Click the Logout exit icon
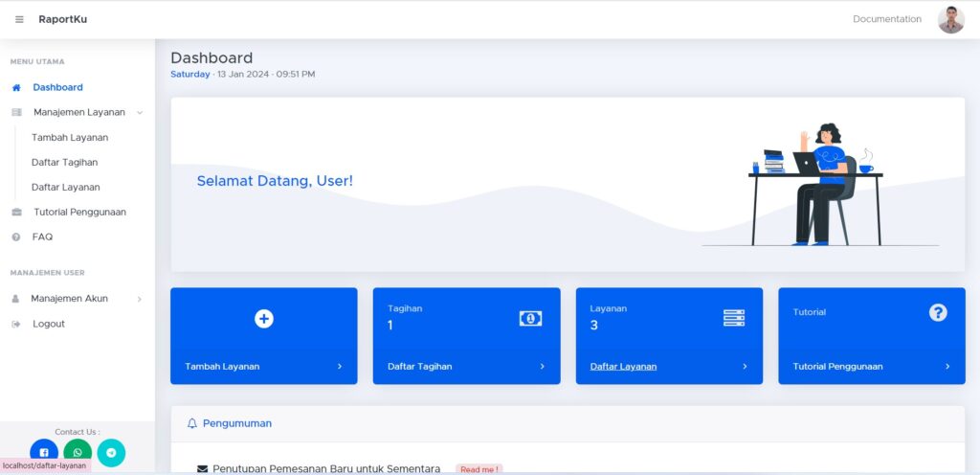980x475 pixels. click(16, 325)
